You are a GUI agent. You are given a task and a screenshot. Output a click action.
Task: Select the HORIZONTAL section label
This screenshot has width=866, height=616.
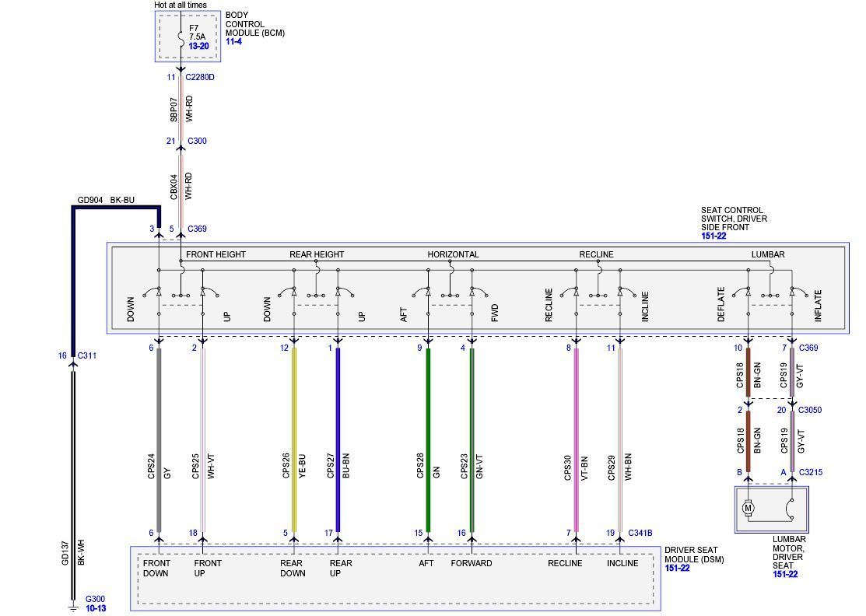click(x=453, y=254)
